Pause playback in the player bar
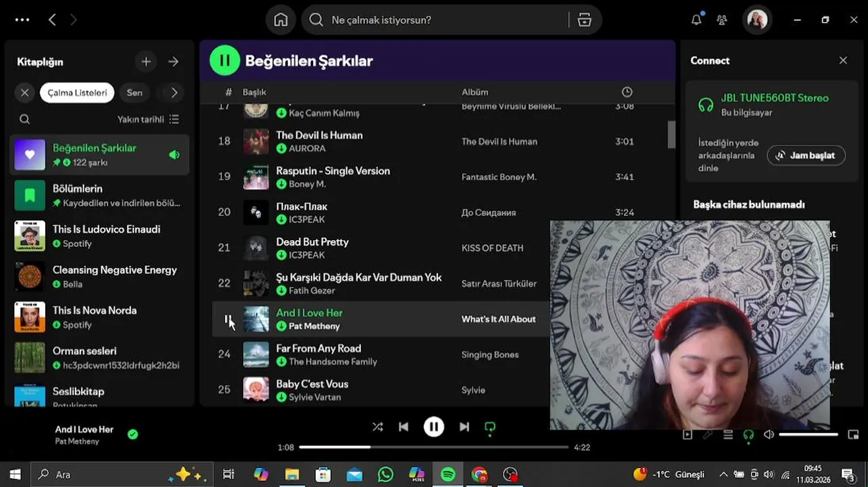The image size is (868, 487). [434, 427]
